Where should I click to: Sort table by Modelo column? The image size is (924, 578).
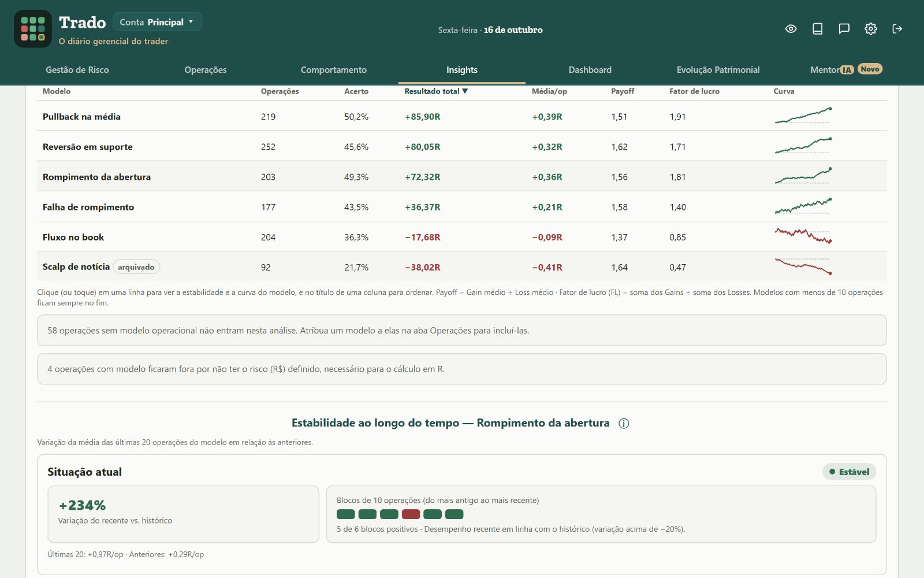[57, 91]
